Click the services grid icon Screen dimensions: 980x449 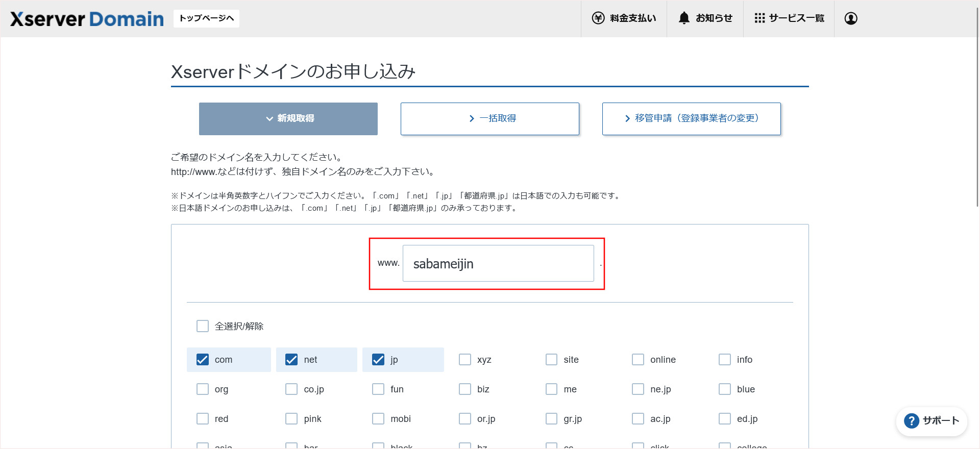759,18
